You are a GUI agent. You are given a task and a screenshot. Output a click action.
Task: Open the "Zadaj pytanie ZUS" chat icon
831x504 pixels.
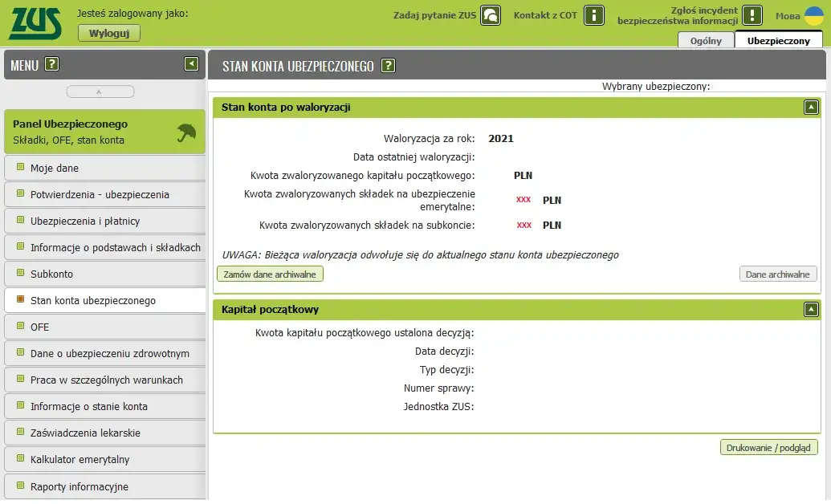click(489, 14)
